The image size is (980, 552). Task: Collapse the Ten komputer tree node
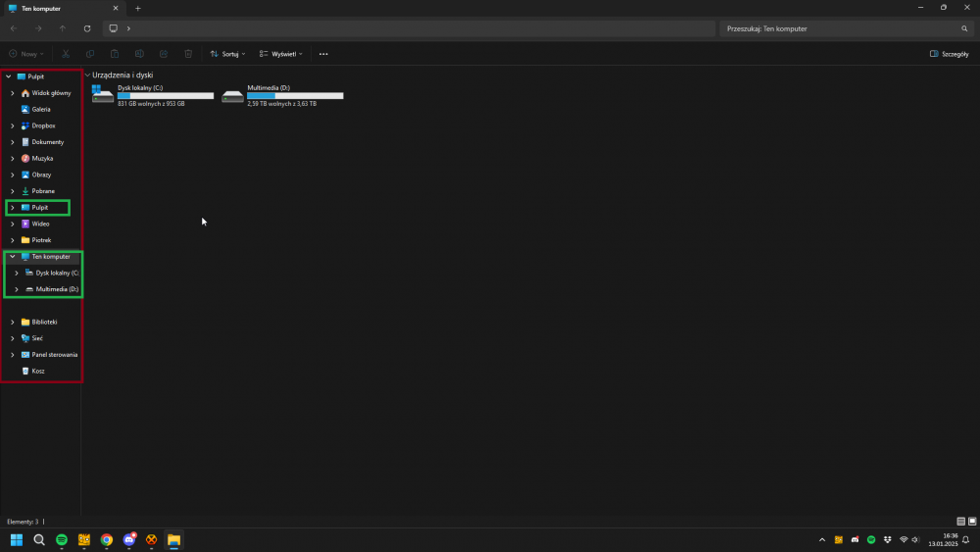11,256
